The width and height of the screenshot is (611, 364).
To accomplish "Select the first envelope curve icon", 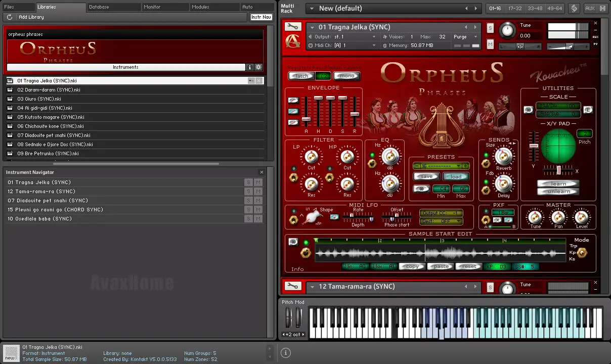I will coord(293,100).
